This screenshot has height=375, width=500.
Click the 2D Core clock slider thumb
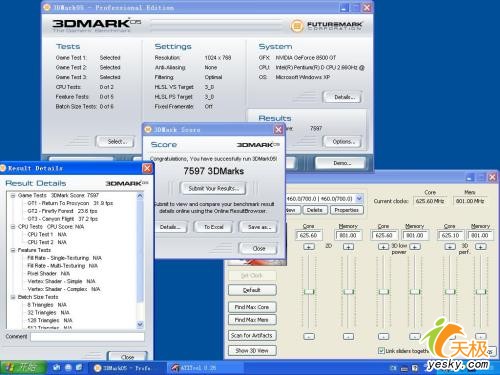tap(309, 292)
